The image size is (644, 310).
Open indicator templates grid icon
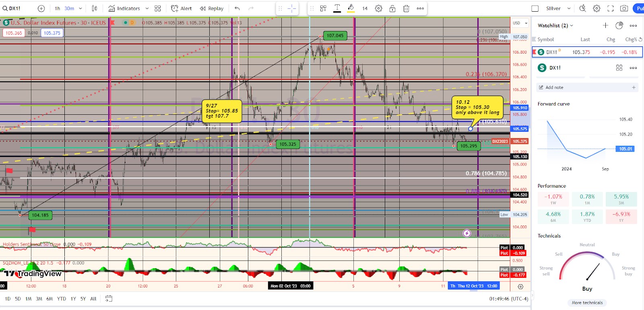click(158, 8)
